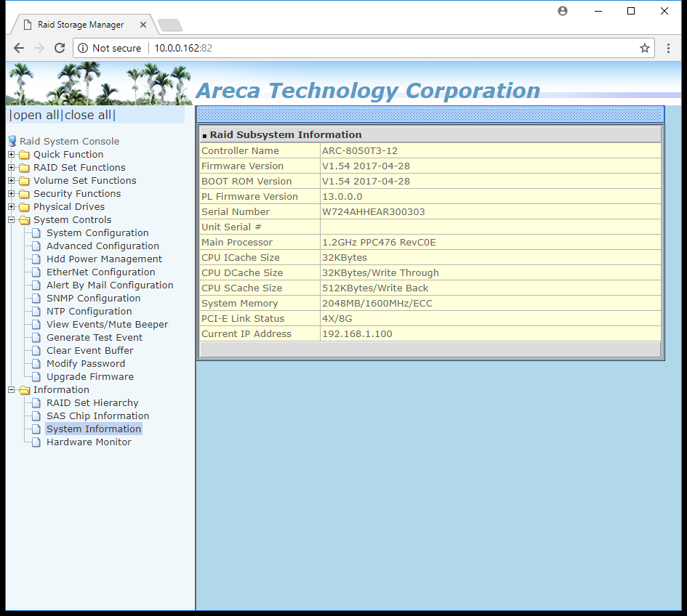
Task: Click the Quick Function folder icon
Action: point(25,155)
